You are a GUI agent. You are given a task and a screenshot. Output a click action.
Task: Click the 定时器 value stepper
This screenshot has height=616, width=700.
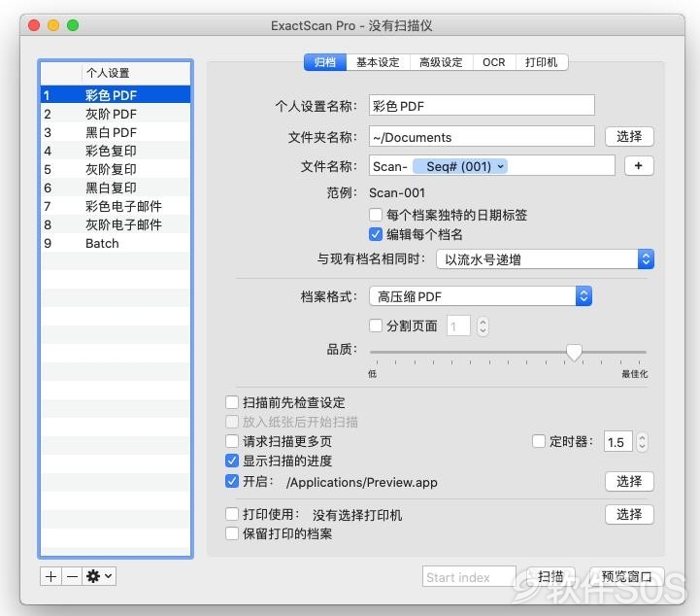point(642,442)
